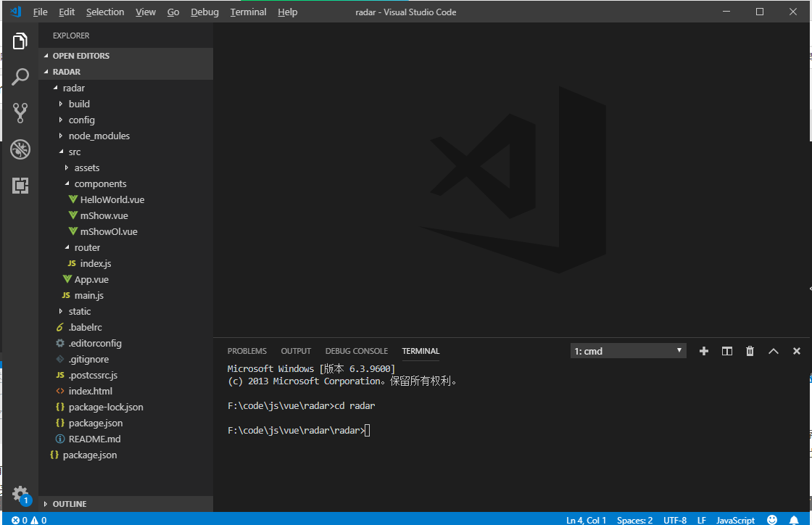Open the Extensions view icon
Viewport: 812px width, 525px height.
(20, 186)
